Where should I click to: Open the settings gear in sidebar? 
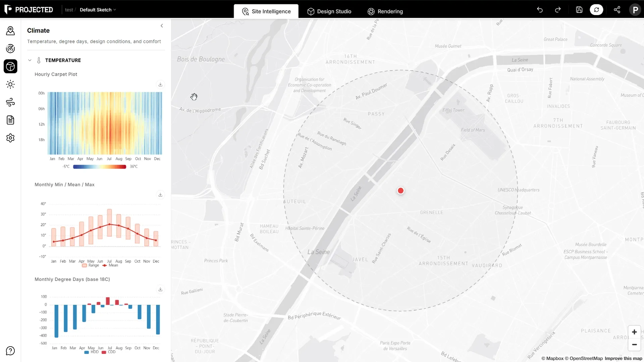10,138
